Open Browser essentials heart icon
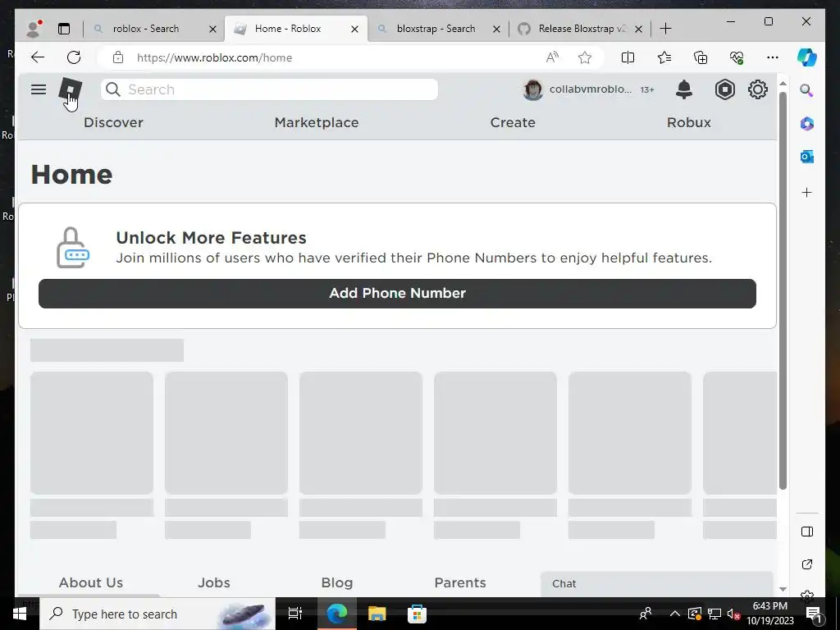 click(x=737, y=57)
